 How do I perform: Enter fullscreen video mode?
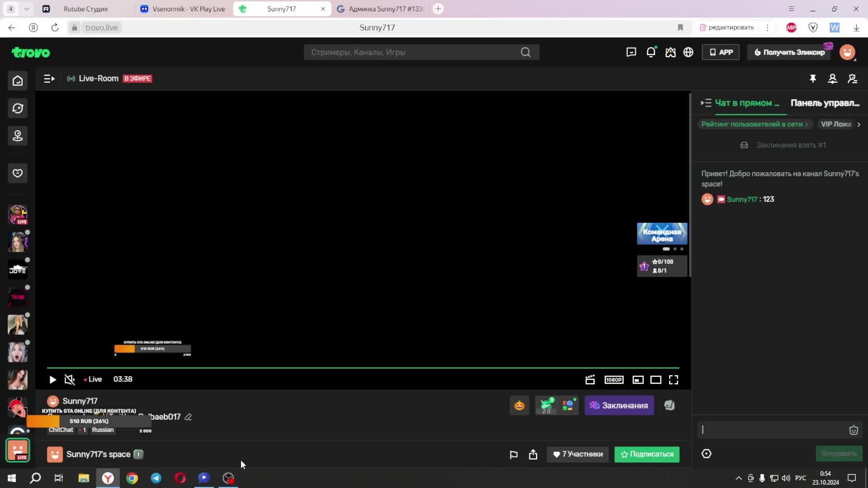coord(673,380)
